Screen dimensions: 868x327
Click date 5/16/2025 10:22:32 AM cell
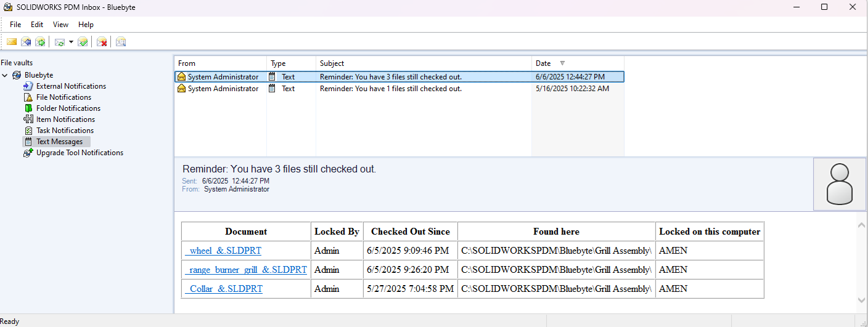[572, 89]
